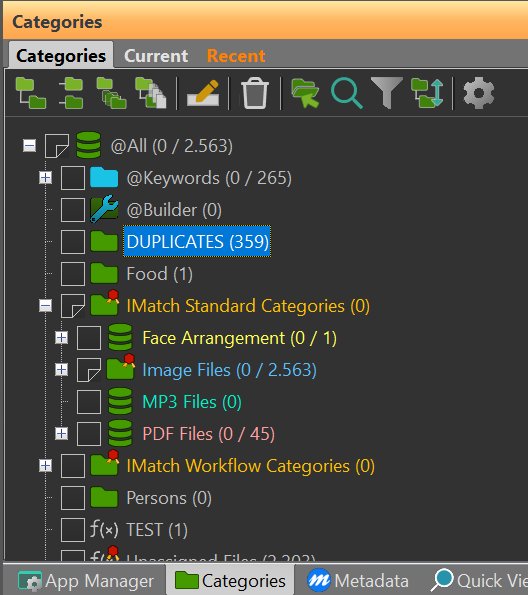Screen dimensions: 528x595
Task: Expand the @Keywords node
Action: 46,177
